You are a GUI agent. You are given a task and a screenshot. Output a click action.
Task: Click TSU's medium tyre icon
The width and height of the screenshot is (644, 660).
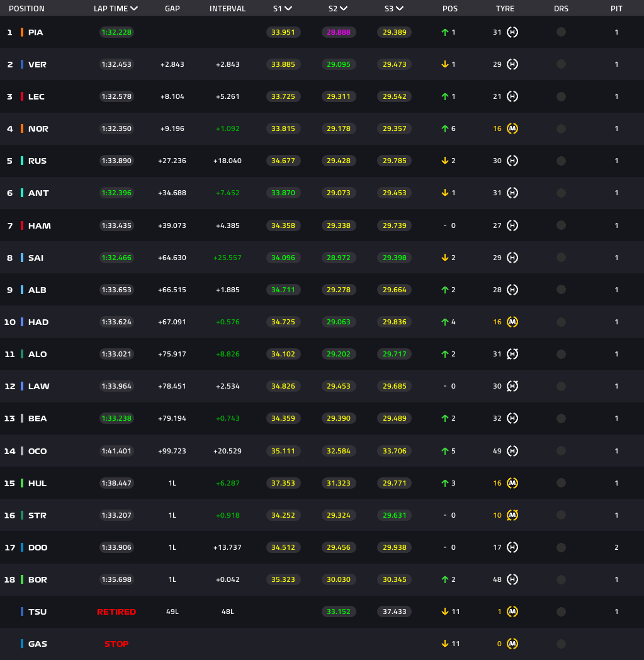512,612
